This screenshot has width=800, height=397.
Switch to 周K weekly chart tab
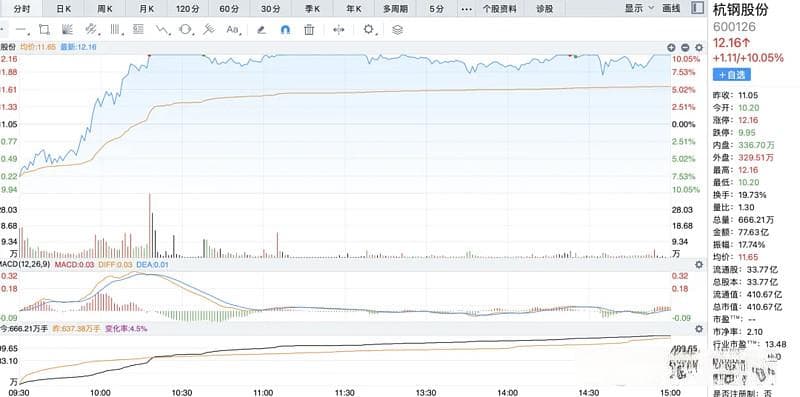coord(105,9)
